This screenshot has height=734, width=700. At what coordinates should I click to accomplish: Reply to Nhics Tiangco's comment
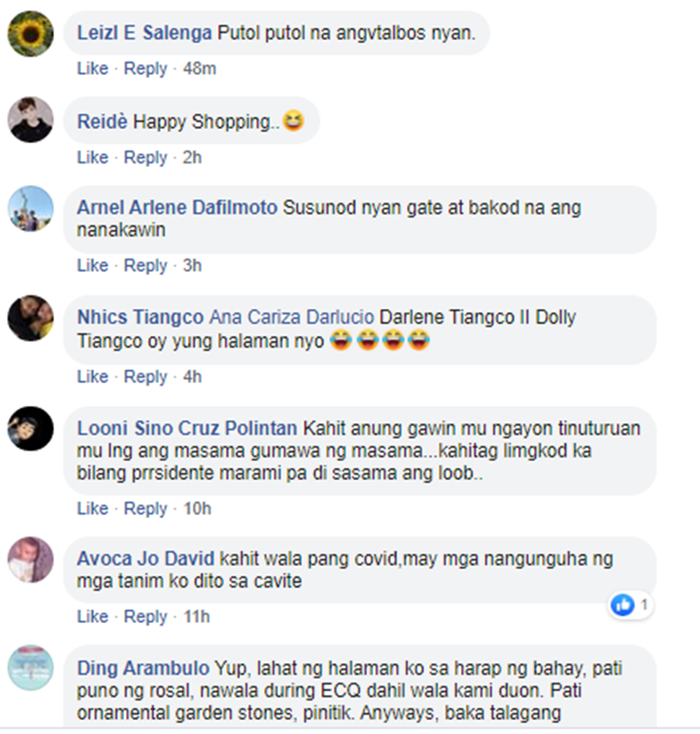coord(145,376)
